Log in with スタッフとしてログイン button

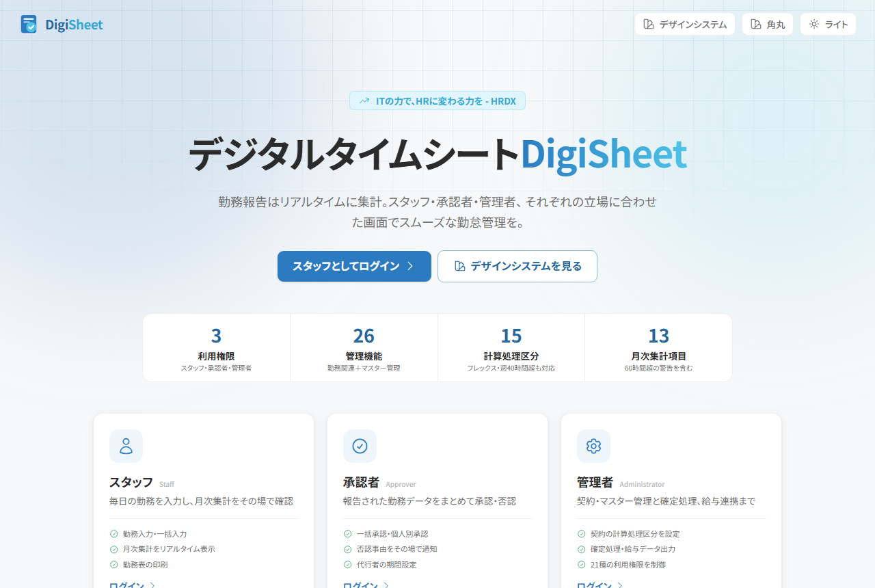(354, 266)
